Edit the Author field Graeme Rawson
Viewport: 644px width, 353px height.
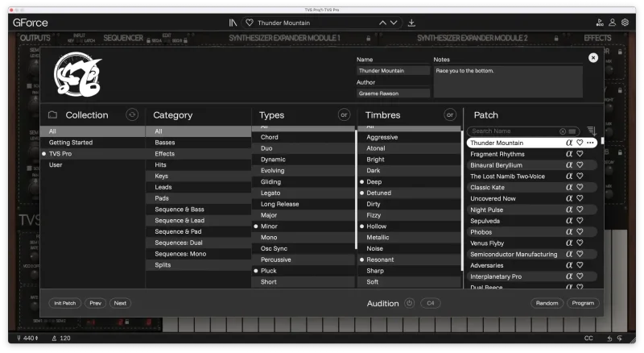click(x=393, y=93)
